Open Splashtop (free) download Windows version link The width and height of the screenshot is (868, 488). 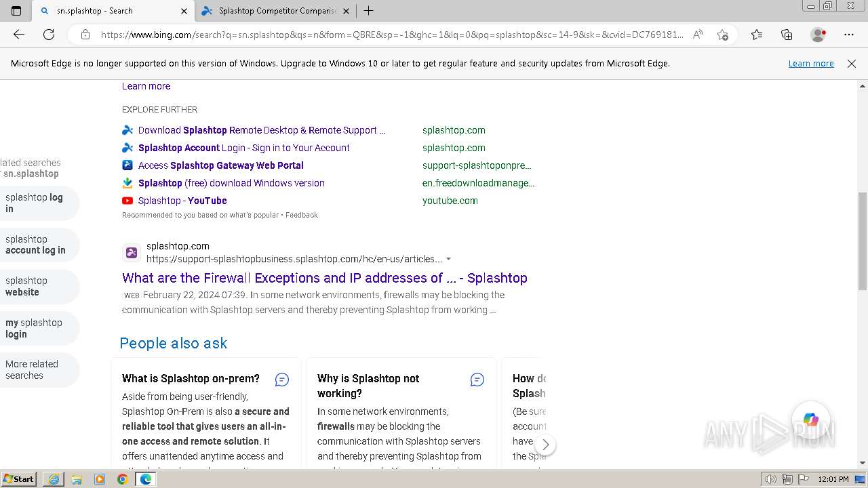pyautogui.click(x=231, y=183)
